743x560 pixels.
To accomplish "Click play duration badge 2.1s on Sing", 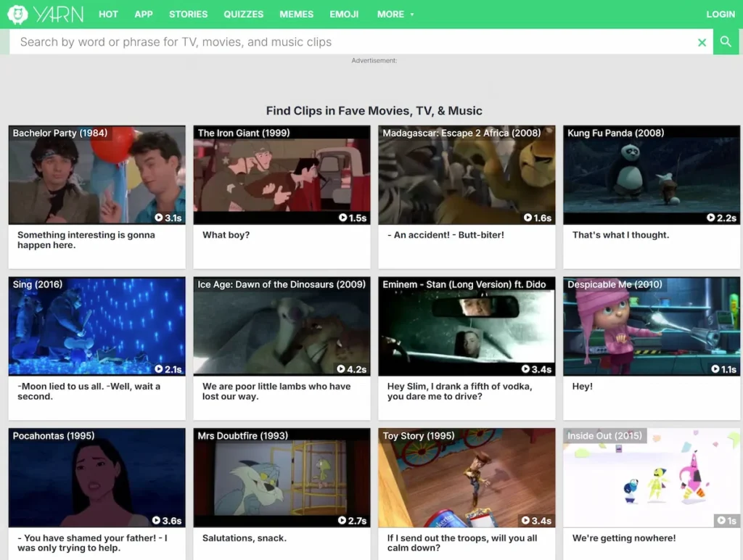I will pos(168,369).
